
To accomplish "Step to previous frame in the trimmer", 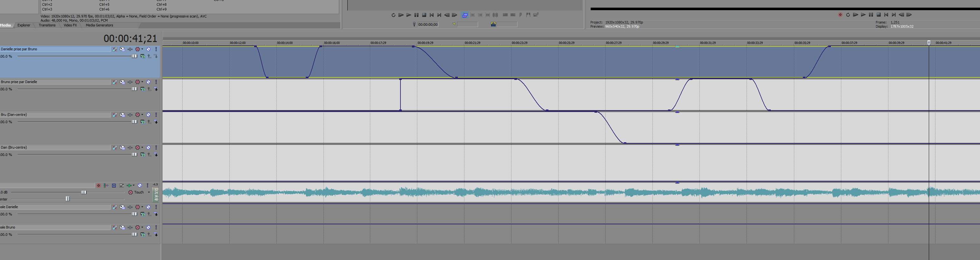I will (x=447, y=15).
